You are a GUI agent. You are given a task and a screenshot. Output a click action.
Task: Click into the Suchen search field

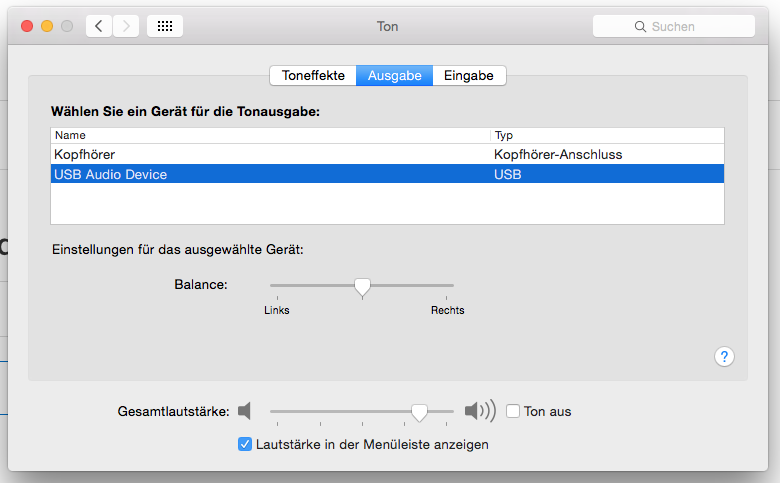click(680, 27)
